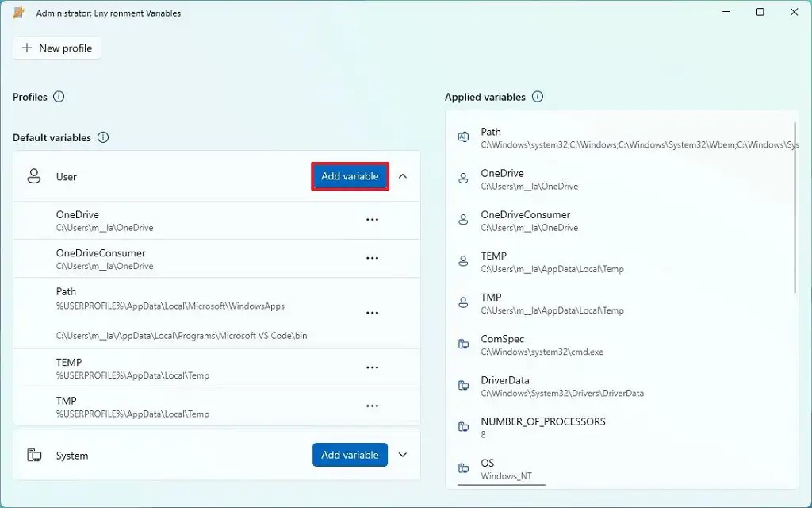The image size is (812, 508).
Task: Click the cmd.exe path under ComSpec
Action: tap(542, 352)
